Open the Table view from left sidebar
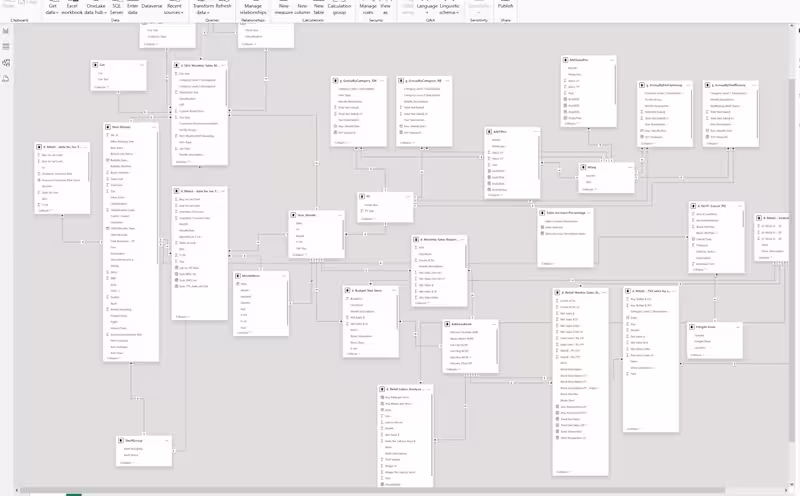 (x=6, y=46)
